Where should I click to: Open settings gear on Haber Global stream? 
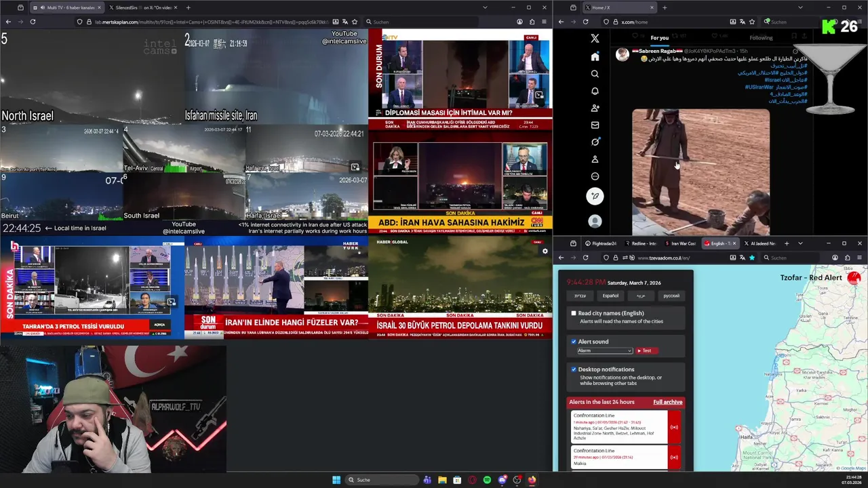pyautogui.click(x=545, y=251)
